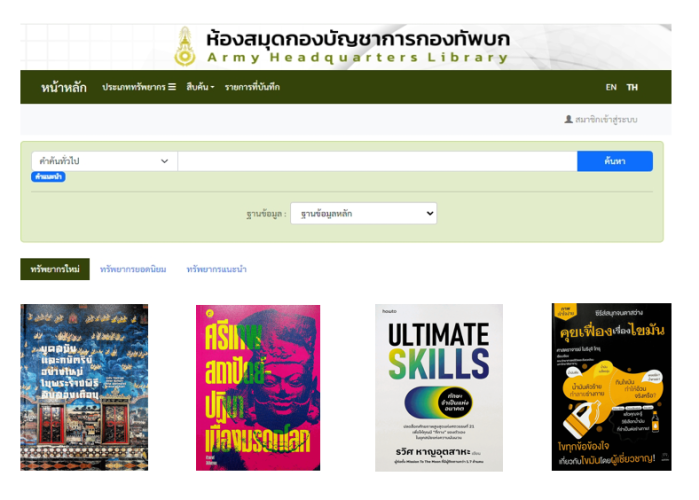Click the Army Headquarters Library emblem logo

coord(185,46)
